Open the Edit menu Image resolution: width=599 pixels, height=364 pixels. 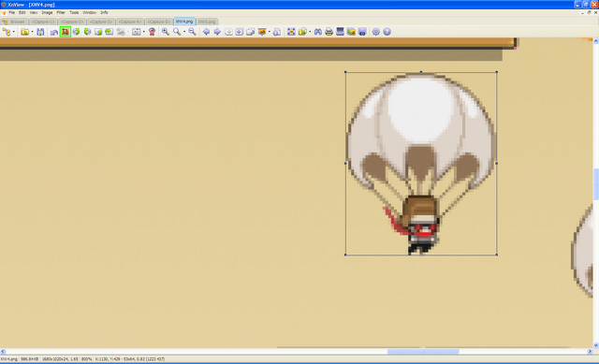(x=22, y=12)
